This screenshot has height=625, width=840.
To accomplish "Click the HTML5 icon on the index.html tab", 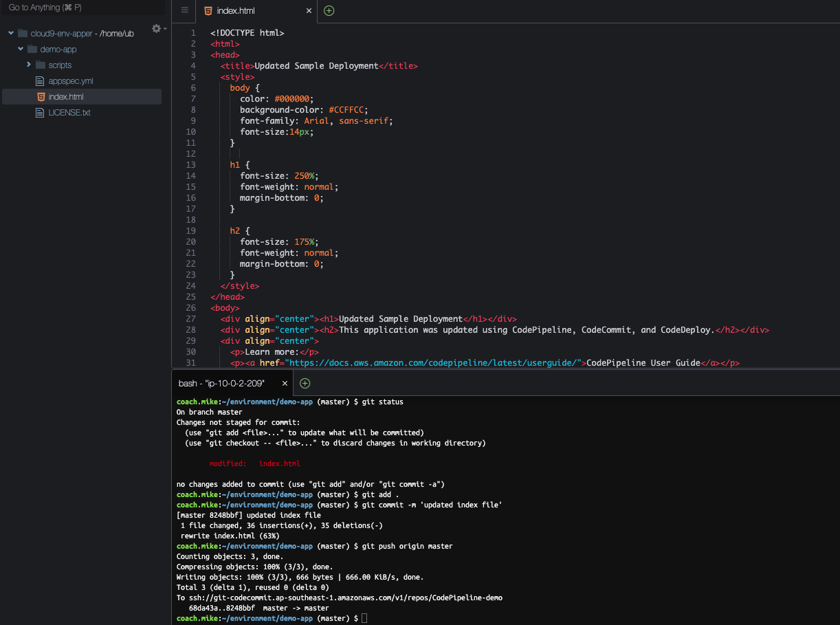I will click(x=208, y=11).
